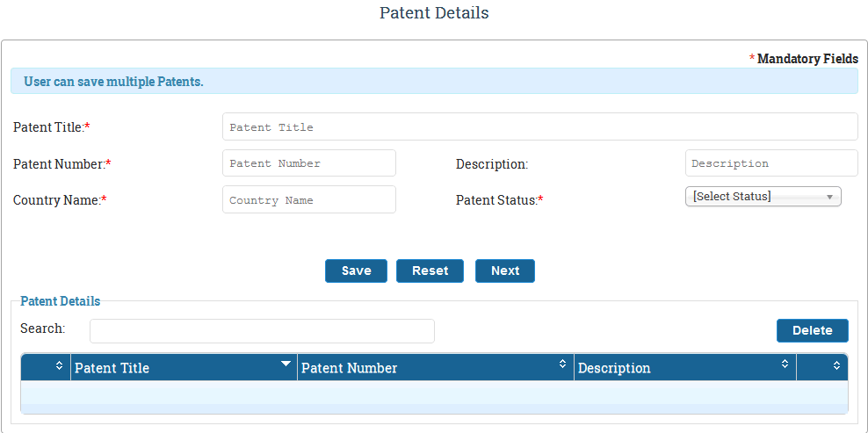Sort by the Patent Title column arrow

coord(286,364)
